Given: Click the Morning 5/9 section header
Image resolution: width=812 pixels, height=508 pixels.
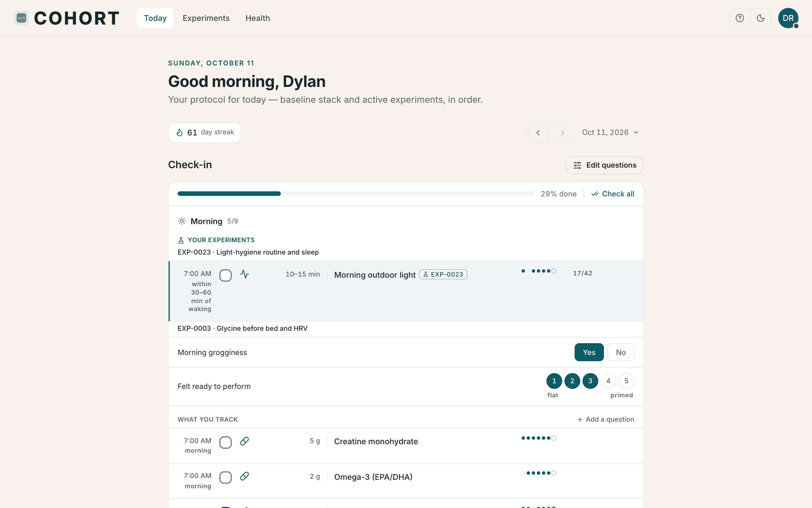Looking at the screenshot, I should 208,221.
